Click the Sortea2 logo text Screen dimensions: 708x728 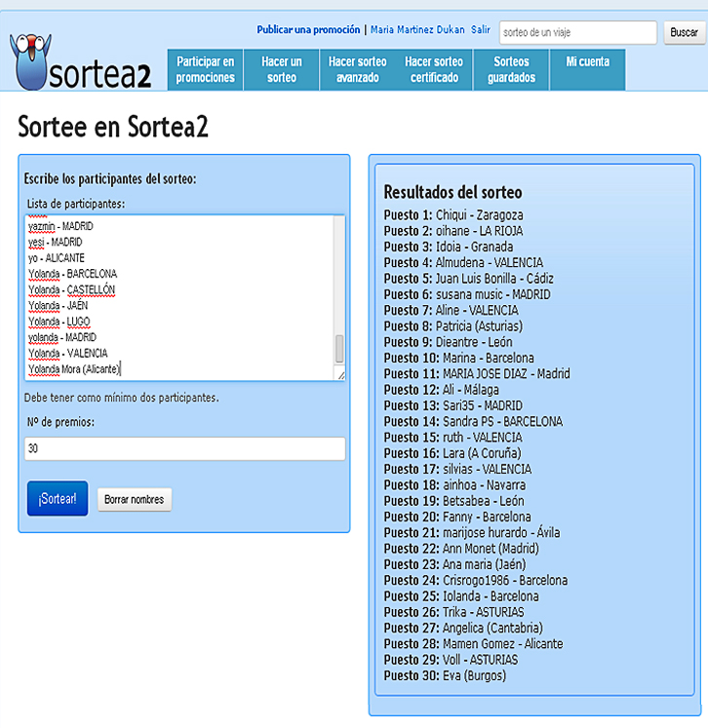click(x=102, y=75)
